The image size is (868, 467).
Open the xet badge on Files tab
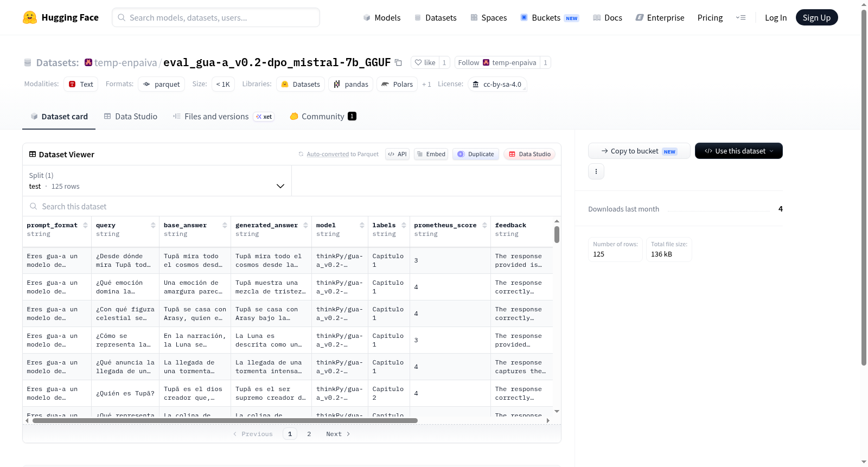(x=264, y=117)
